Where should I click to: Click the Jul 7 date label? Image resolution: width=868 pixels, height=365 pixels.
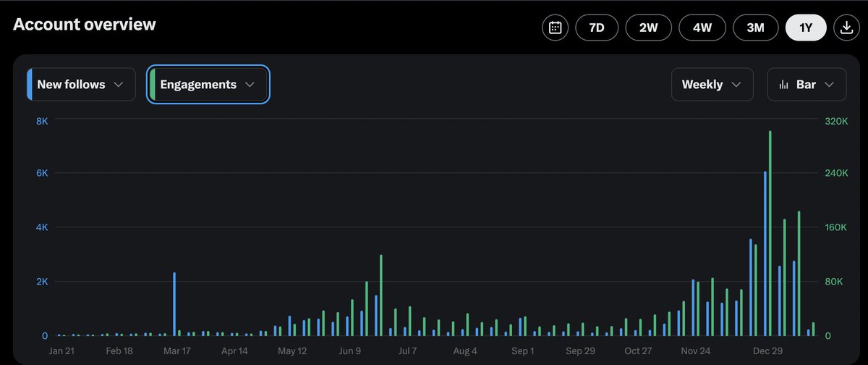407,351
